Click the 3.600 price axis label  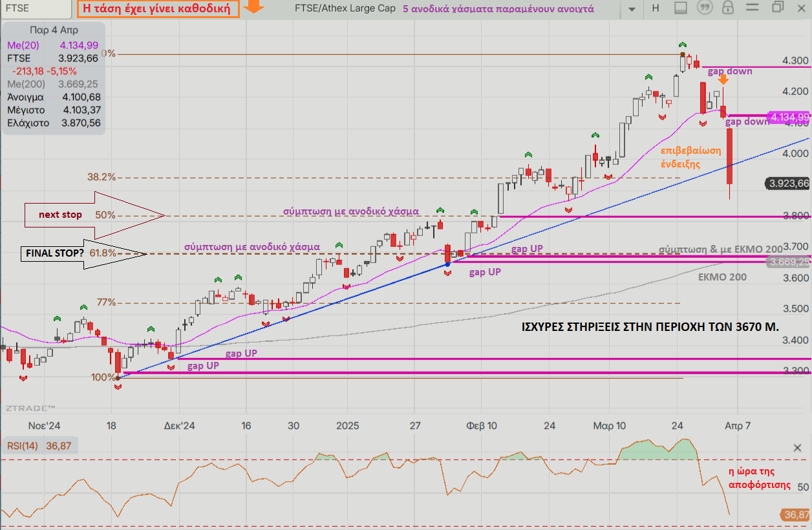pyautogui.click(x=795, y=278)
